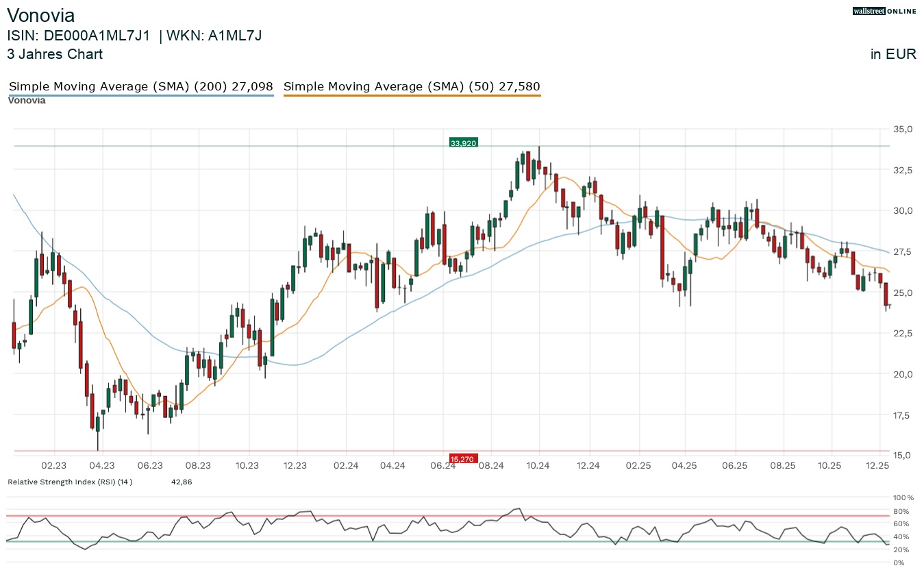
Task: Select the 10.24 date on the x-axis
Action: pyautogui.click(x=538, y=466)
